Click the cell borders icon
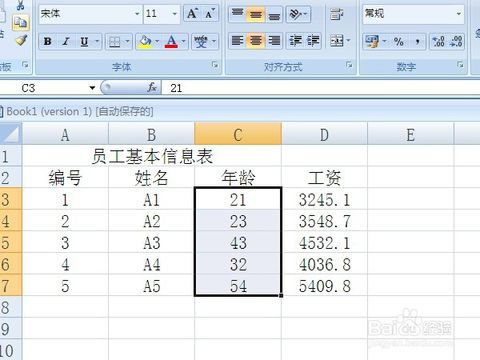 (115, 42)
